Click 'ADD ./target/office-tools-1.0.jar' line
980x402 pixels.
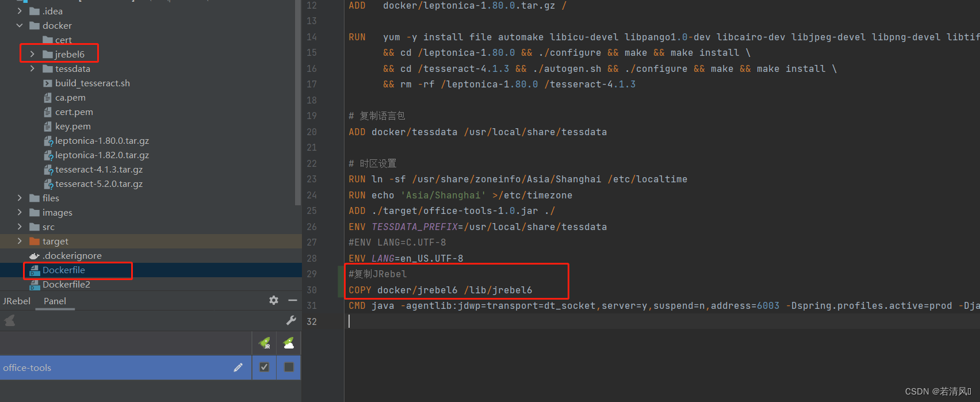[x=452, y=211]
